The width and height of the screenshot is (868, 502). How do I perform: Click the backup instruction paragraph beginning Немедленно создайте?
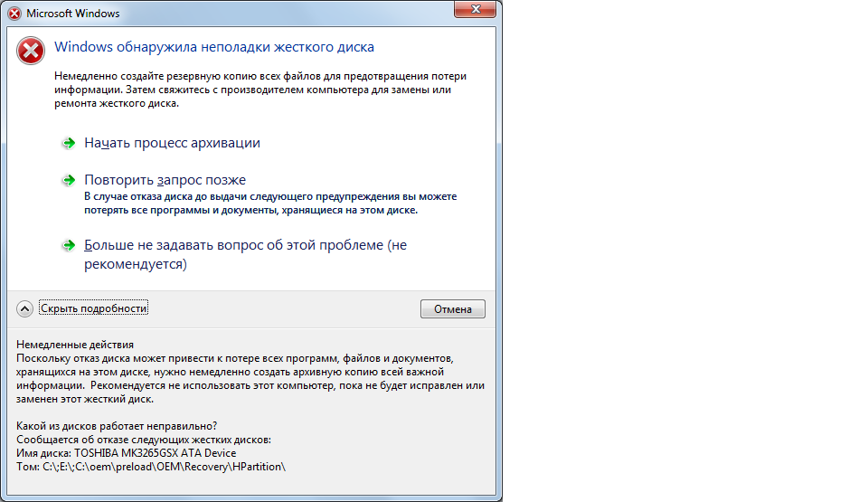259,90
